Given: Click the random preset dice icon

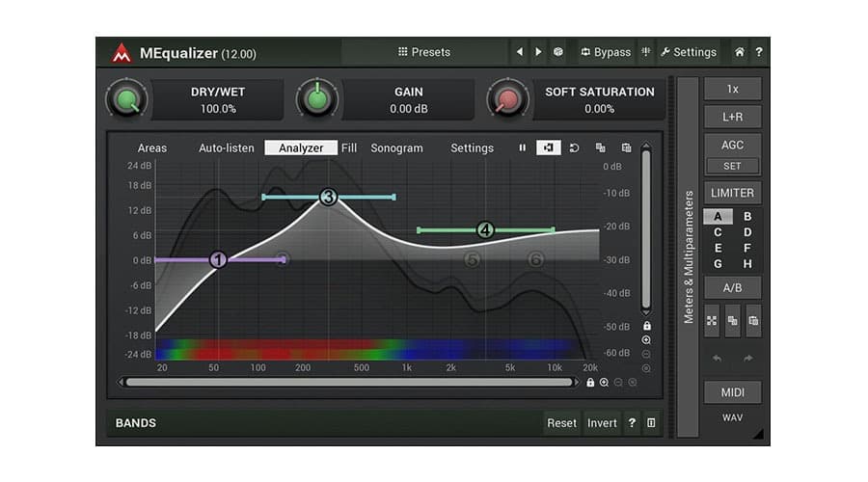Looking at the screenshot, I should pos(558,52).
